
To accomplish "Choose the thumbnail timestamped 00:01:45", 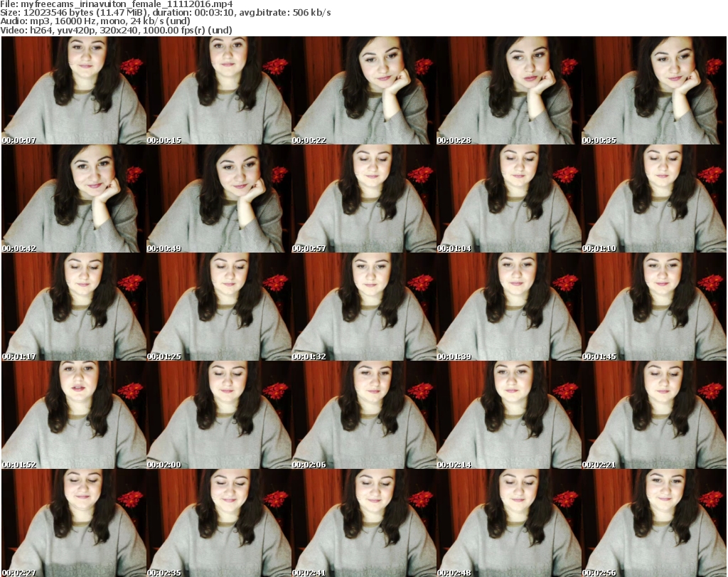I will 654,307.
